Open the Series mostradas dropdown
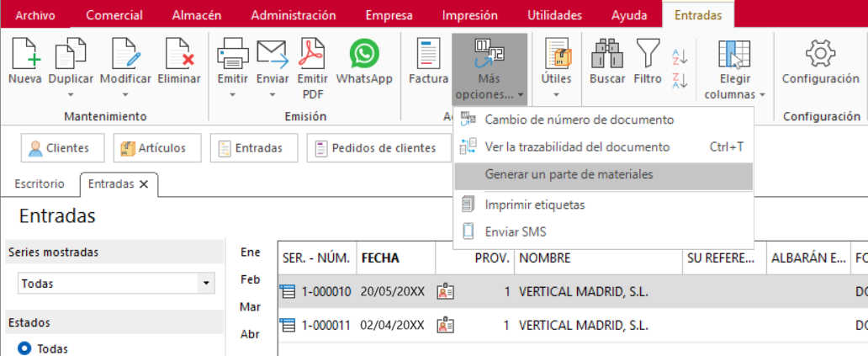This screenshot has width=868, height=356. pos(206,284)
